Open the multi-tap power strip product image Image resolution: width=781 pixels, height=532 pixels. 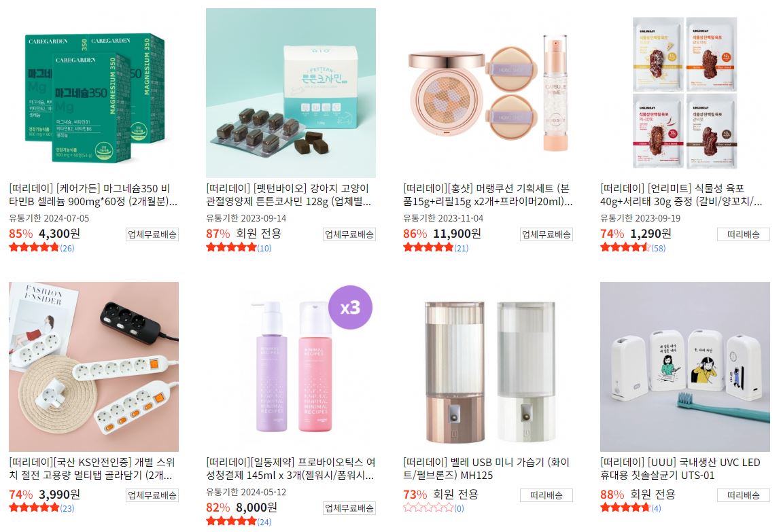tap(94, 367)
